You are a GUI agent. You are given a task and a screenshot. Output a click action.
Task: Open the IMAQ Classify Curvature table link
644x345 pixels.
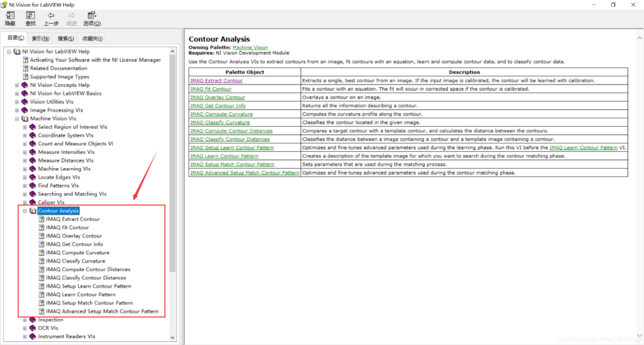[x=220, y=123]
